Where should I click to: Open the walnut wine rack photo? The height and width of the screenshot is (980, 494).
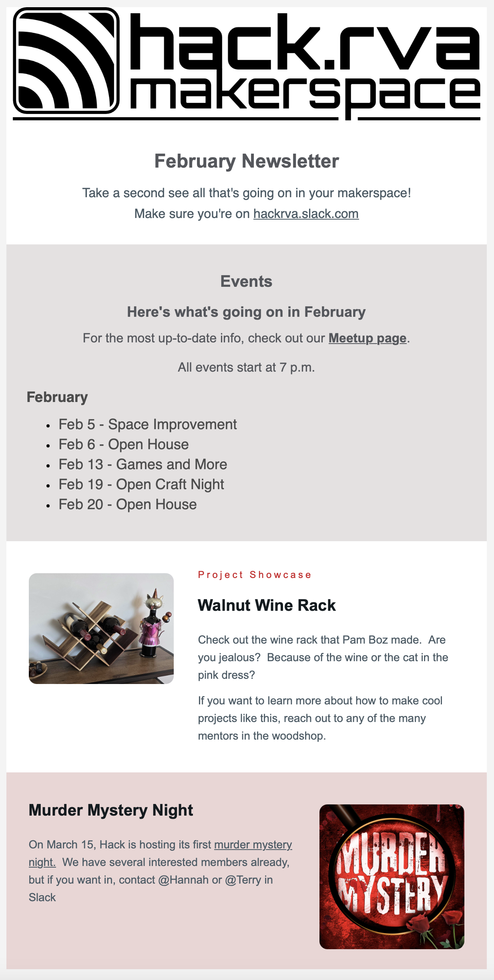tap(101, 628)
